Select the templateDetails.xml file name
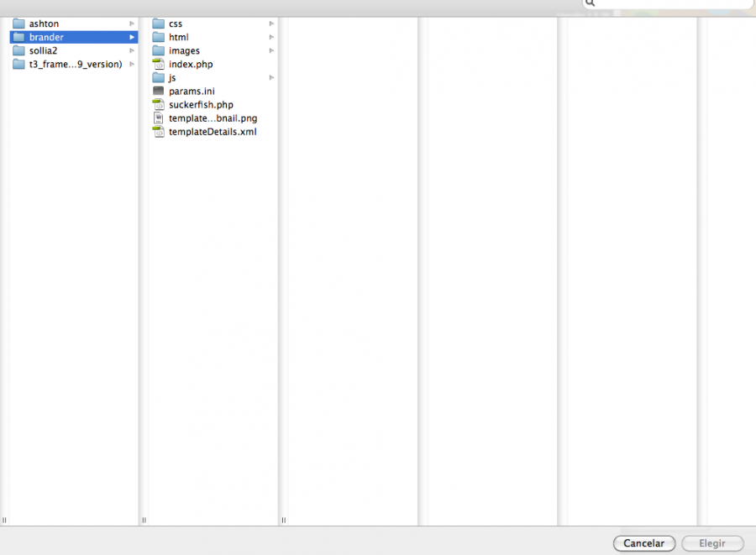The height and width of the screenshot is (555, 756). tap(213, 132)
